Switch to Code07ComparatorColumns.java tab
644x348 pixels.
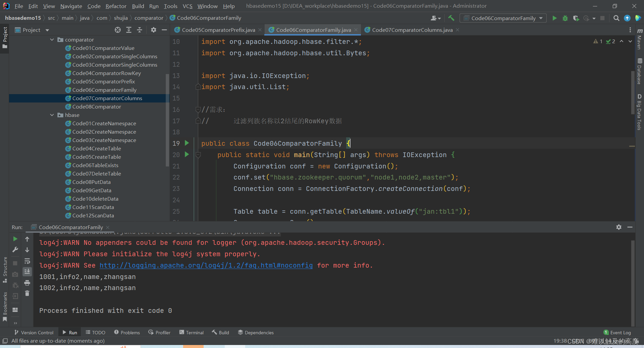[412, 30]
